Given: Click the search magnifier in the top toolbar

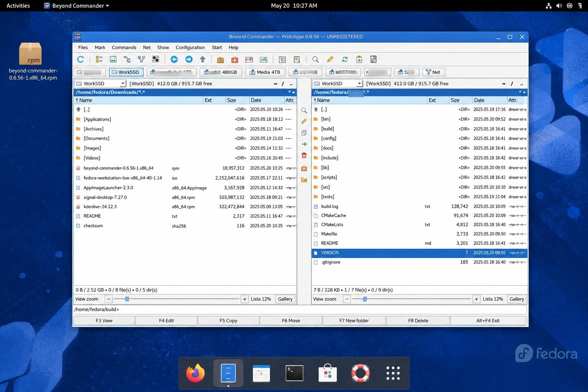Looking at the screenshot, I should coord(315,59).
